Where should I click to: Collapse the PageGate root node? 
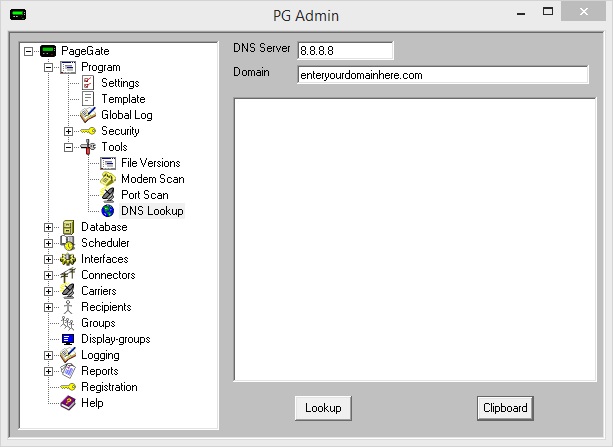pyautogui.click(x=28, y=51)
